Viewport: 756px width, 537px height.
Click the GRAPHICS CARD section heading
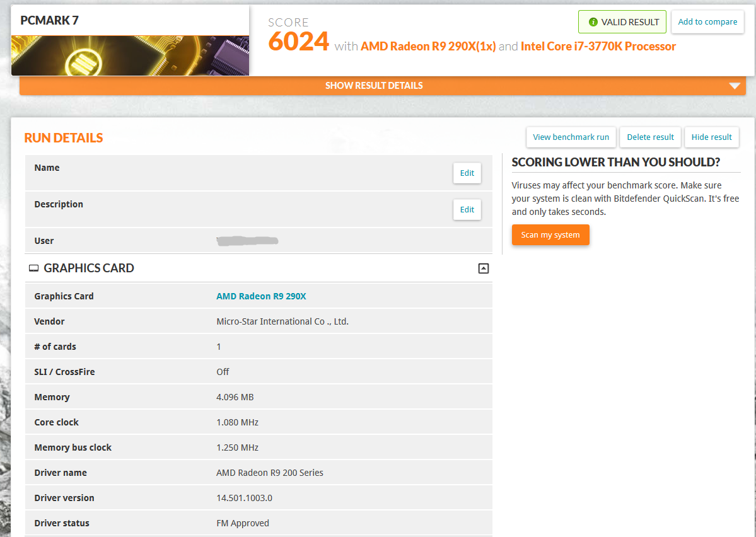pos(89,268)
